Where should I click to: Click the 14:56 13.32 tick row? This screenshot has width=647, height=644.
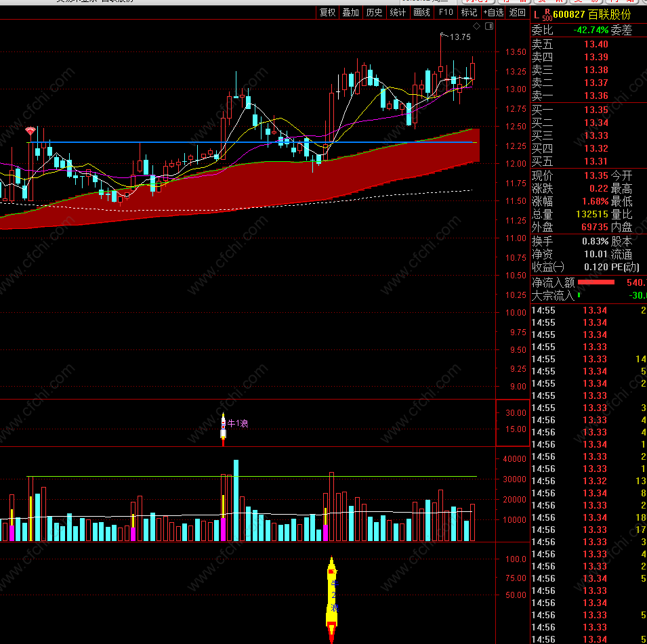tap(589, 481)
